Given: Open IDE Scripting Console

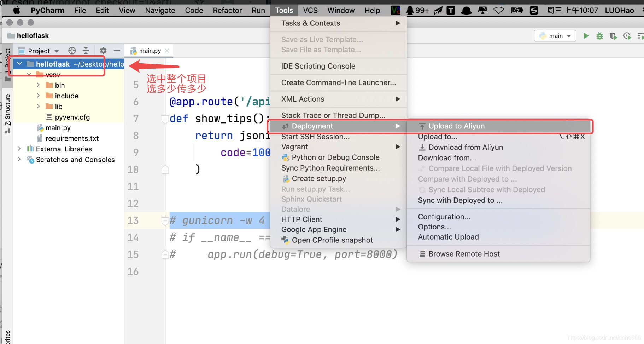Looking at the screenshot, I should (x=338, y=66).
